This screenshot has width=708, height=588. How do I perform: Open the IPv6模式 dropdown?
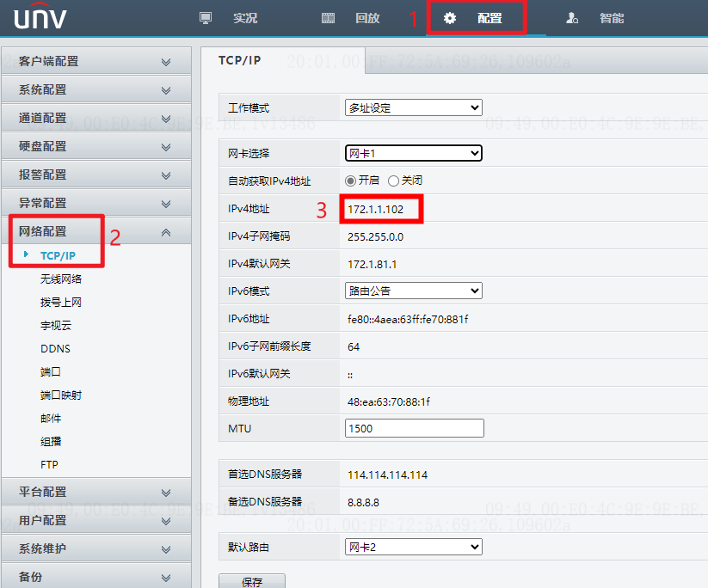[x=413, y=291]
